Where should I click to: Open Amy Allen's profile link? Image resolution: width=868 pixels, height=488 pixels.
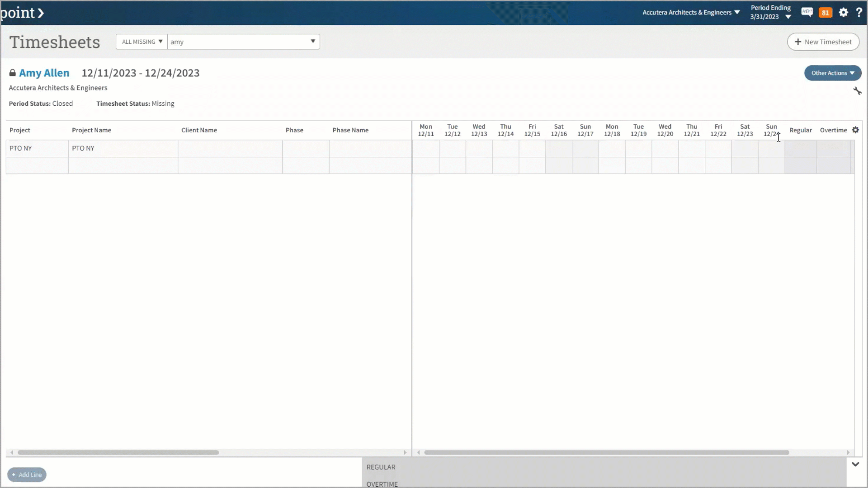(44, 72)
